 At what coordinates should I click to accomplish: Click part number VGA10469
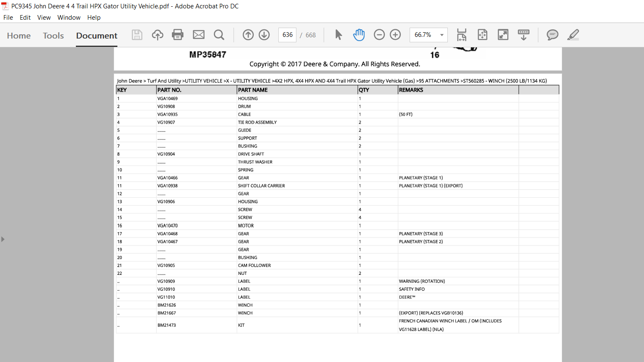[x=168, y=98]
